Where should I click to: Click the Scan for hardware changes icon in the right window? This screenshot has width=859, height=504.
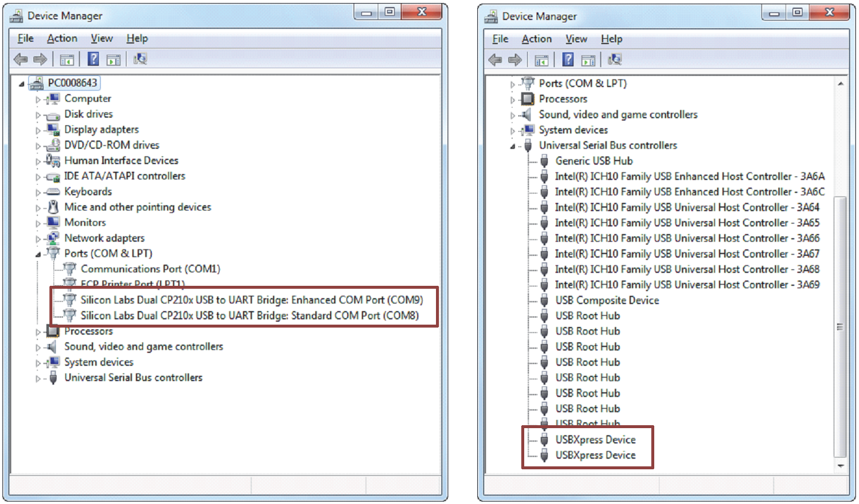click(615, 59)
